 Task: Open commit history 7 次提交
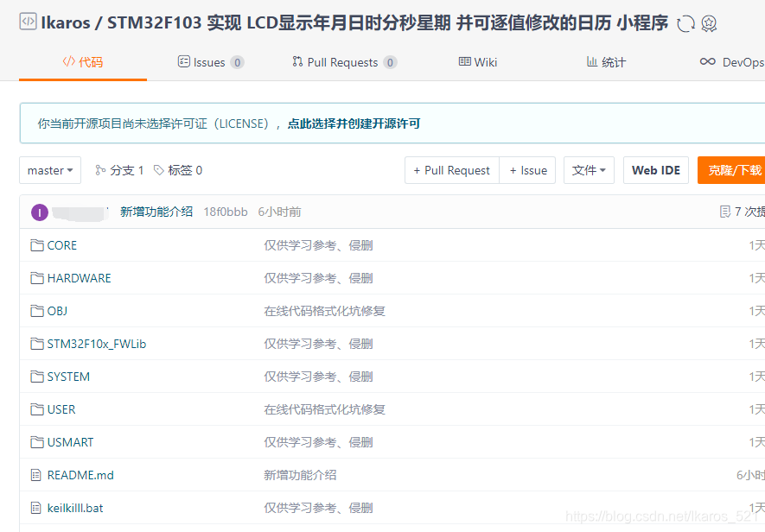(743, 212)
